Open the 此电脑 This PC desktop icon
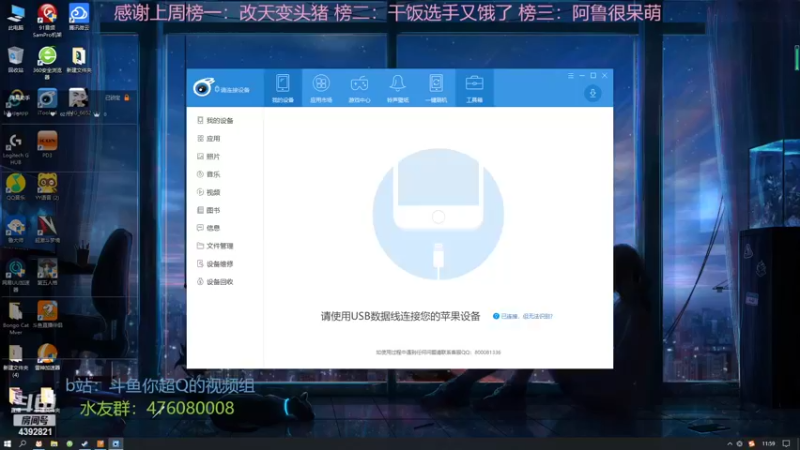This screenshot has height=450, width=800. click(x=16, y=17)
